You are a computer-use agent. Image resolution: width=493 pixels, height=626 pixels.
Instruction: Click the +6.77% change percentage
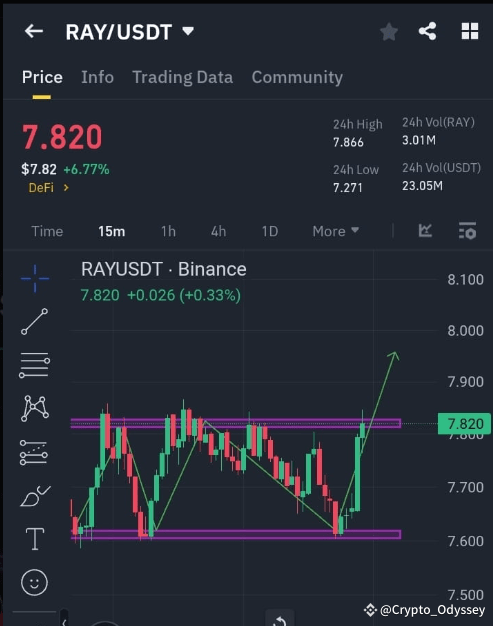[86, 169]
